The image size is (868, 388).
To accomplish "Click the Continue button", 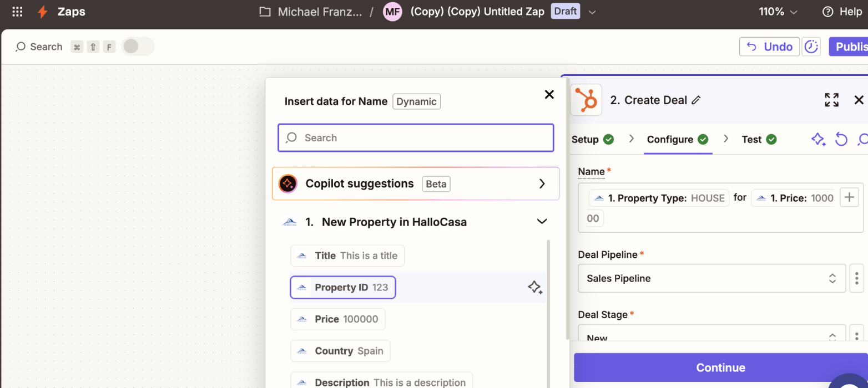I will (x=720, y=367).
